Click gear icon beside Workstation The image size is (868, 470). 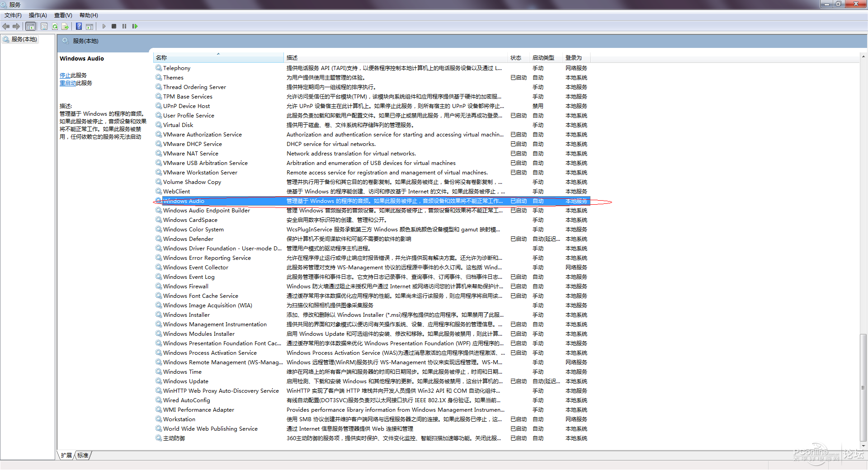(x=159, y=419)
